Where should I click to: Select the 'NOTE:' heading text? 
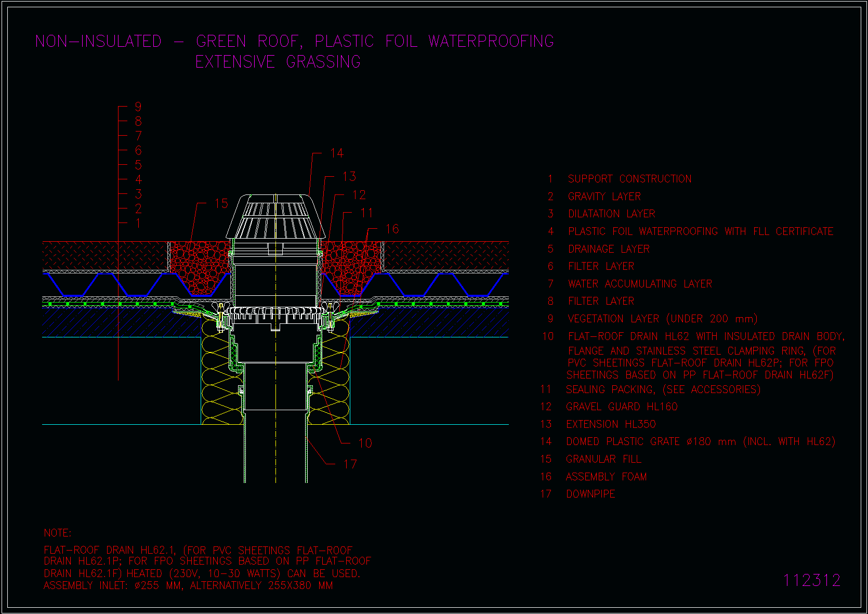pyautogui.click(x=58, y=533)
